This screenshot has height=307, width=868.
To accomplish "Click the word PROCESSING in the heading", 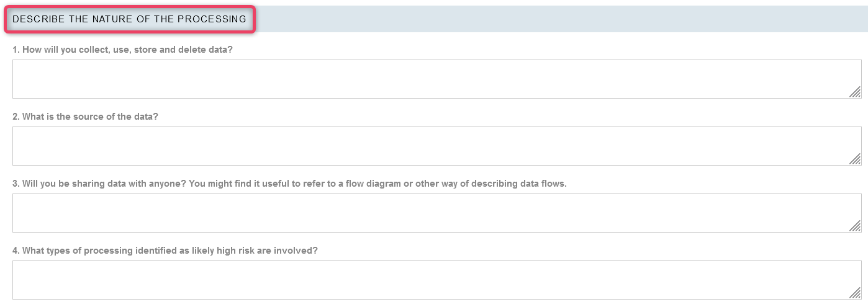I will (x=212, y=19).
